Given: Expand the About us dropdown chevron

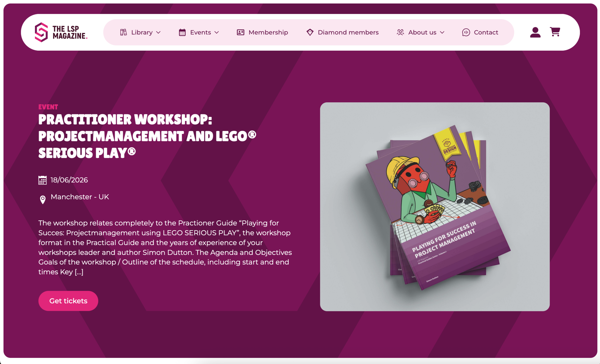Looking at the screenshot, I should tap(442, 33).
